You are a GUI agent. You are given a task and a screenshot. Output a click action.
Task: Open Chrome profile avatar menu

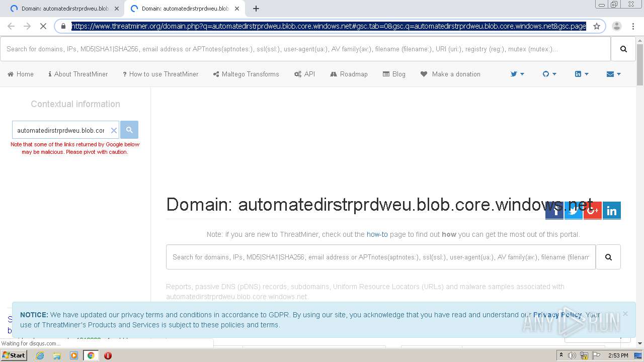coord(617,26)
